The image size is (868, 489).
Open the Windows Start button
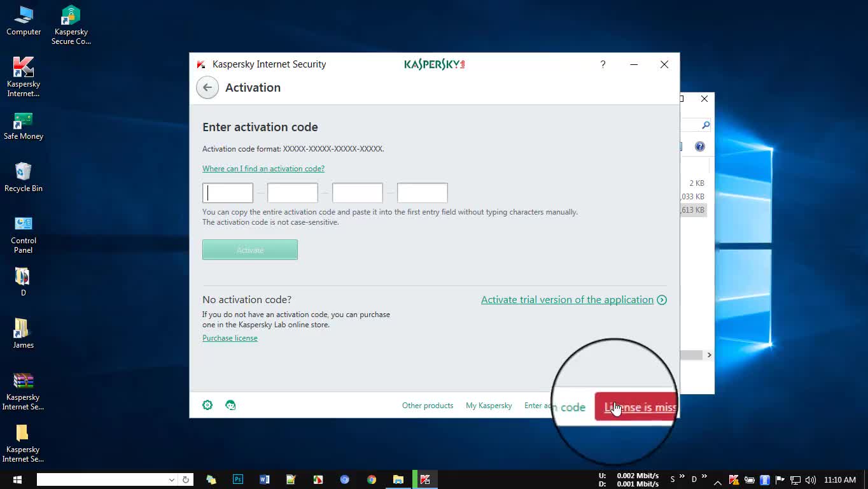(x=17, y=479)
